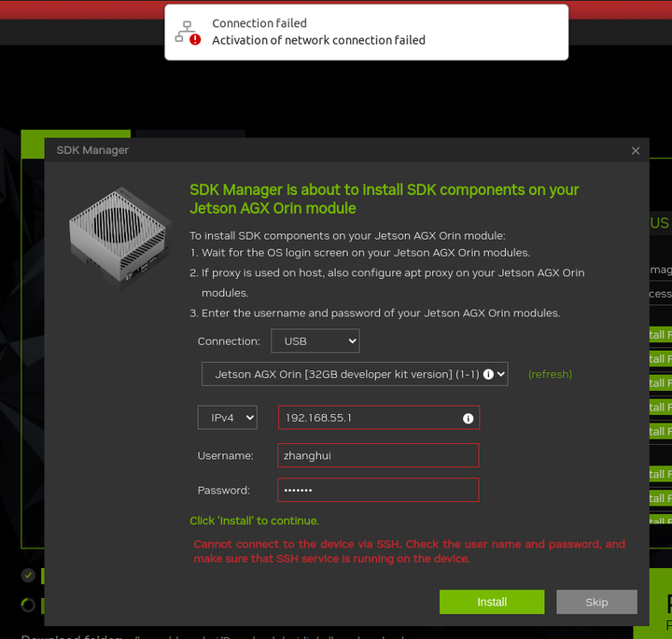Image resolution: width=672 pixels, height=639 pixels.
Task: Open the Connection USB dropdown
Action: (x=315, y=340)
